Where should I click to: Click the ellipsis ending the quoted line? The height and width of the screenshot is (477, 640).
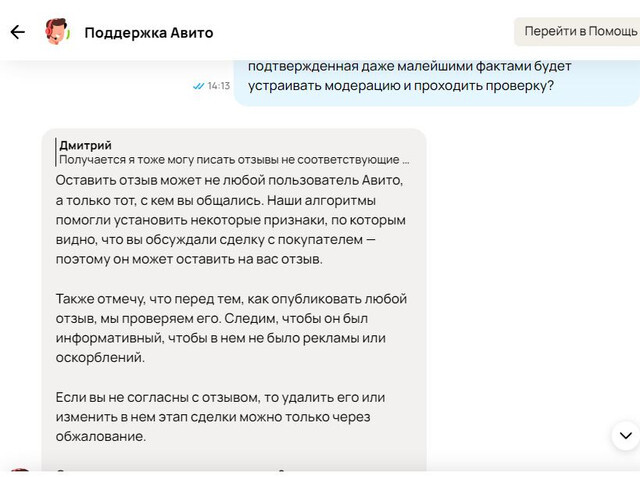404,159
